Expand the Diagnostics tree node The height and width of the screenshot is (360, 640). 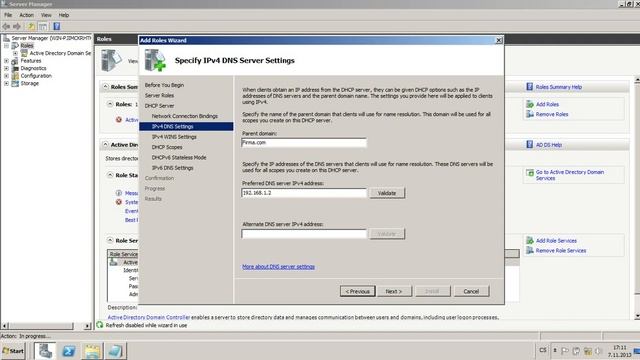7,68
